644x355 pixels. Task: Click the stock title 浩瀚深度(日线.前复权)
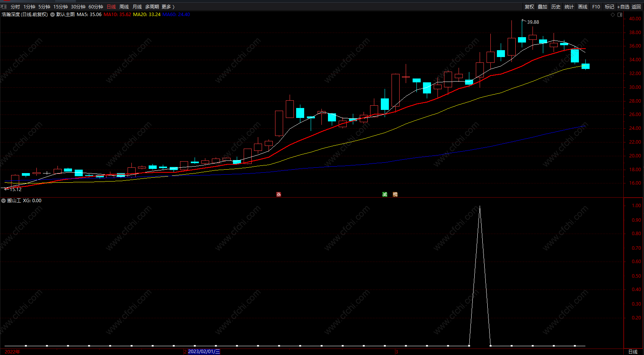25,15
